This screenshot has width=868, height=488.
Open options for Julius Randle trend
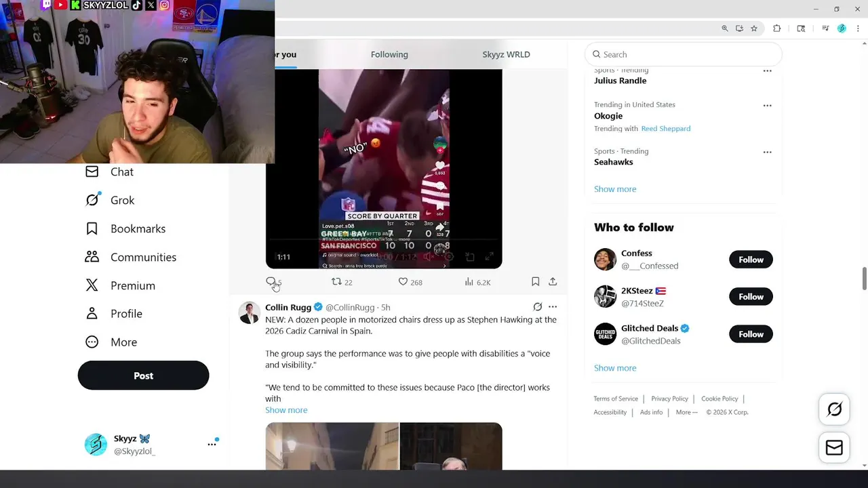[x=767, y=71]
